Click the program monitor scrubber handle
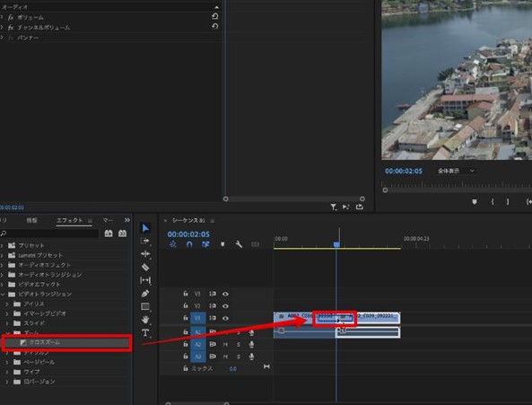The width and height of the screenshot is (532, 405). tap(385, 190)
